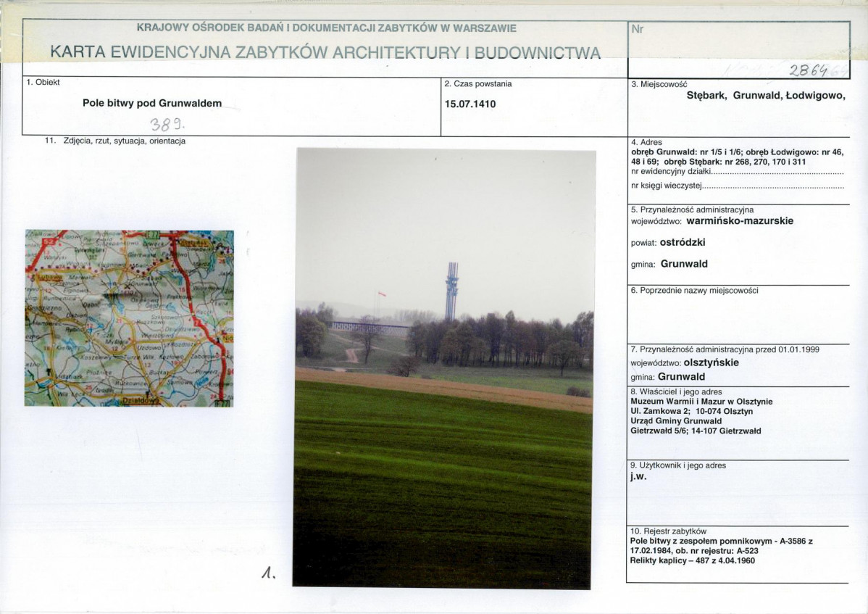Screen dimensions: 868x614
Task: Click the 'KARTA EWIDENCYJNA ZABYTKÓW' title heading
Action: (x=325, y=52)
